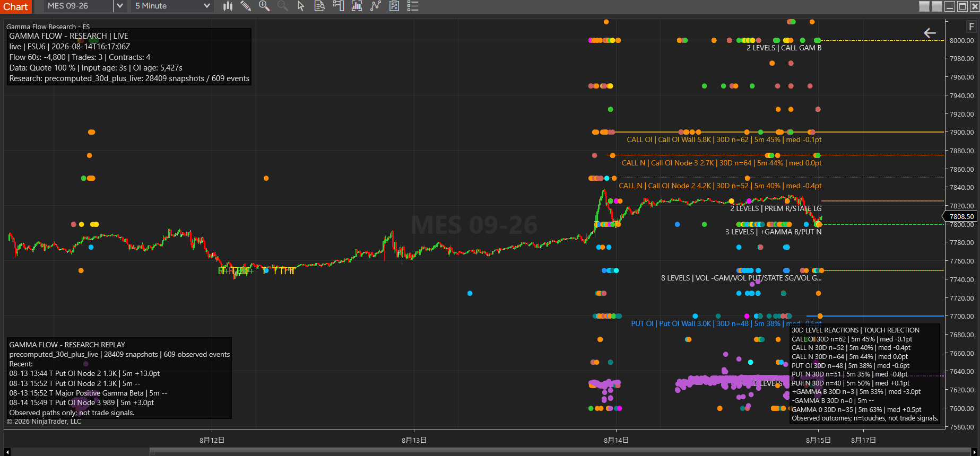Click the '8 LEVELS | VOL -GAM/VOL PUT' label
Viewport: 980px width, 456px height.
[x=741, y=278]
